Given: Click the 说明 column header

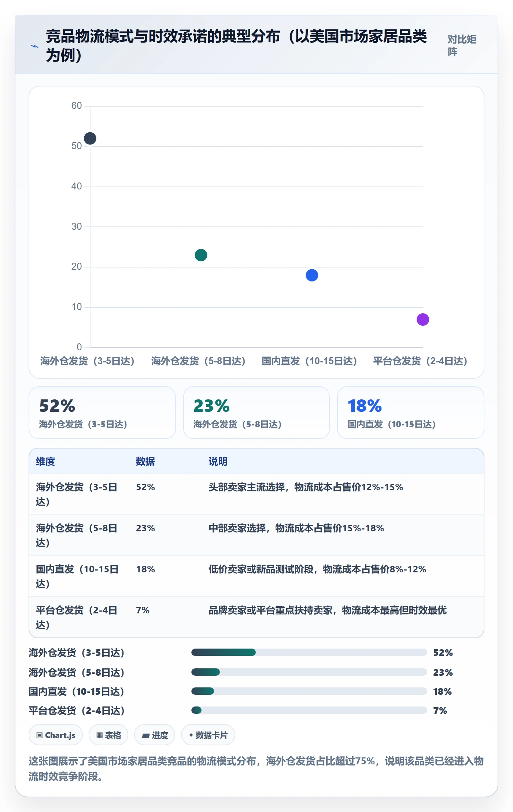Looking at the screenshot, I should (218, 461).
